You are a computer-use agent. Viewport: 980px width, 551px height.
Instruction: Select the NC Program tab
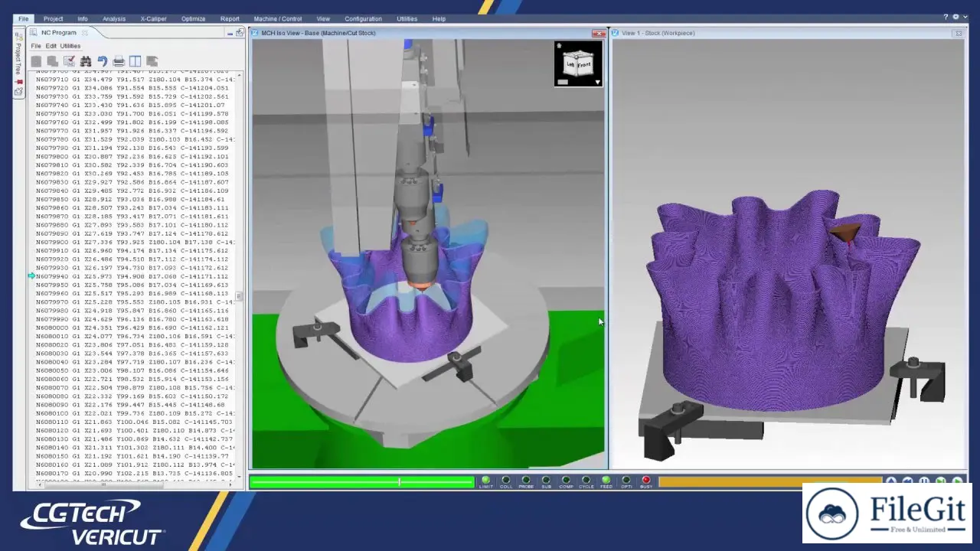[x=59, y=33]
